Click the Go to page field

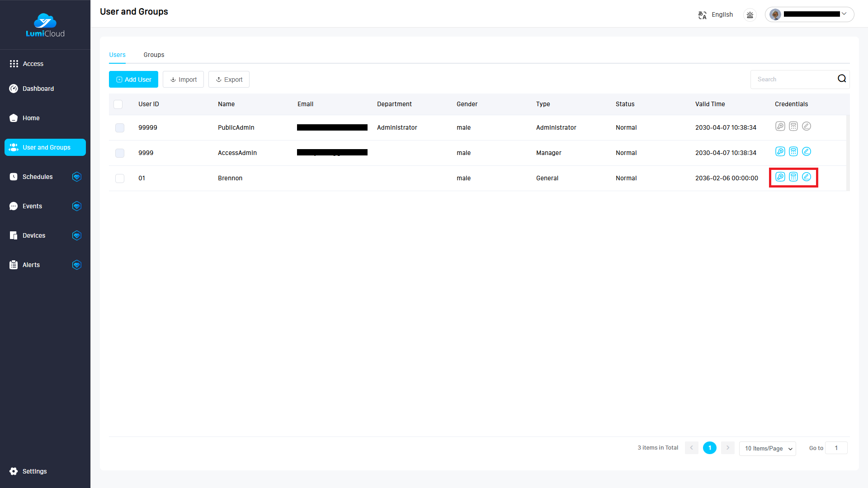pyautogui.click(x=836, y=448)
